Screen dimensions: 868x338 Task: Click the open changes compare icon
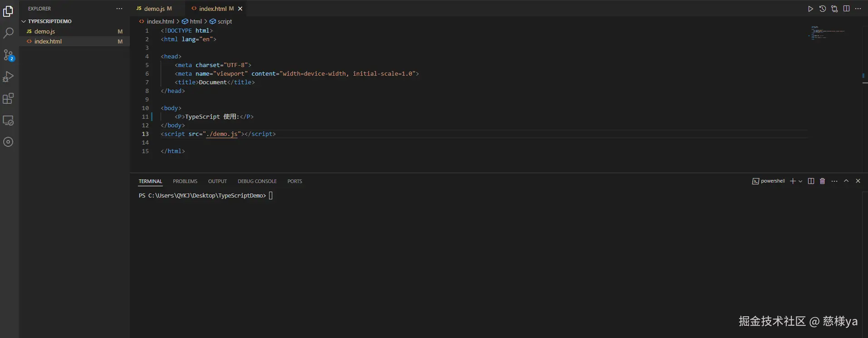(x=834, y=9)
